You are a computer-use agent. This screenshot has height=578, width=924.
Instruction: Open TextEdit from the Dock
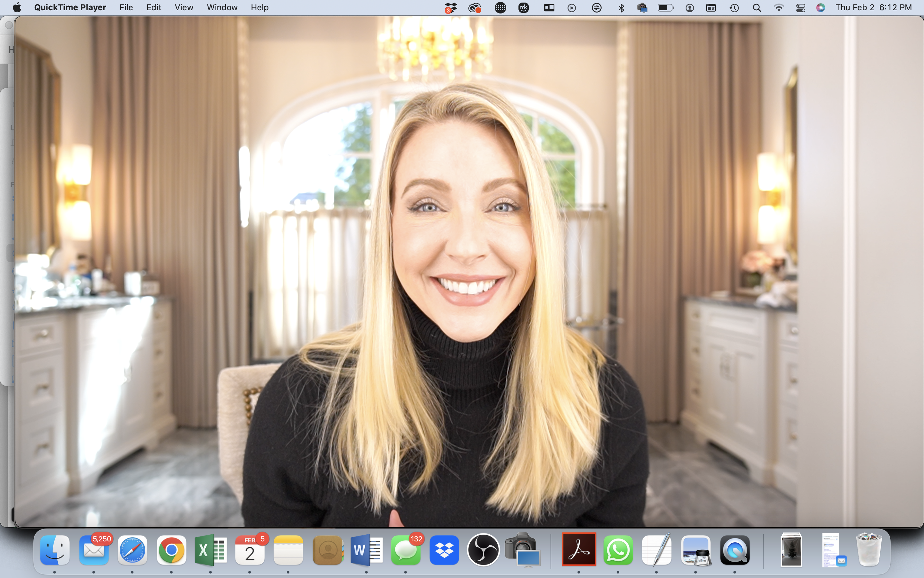(657, 550)
